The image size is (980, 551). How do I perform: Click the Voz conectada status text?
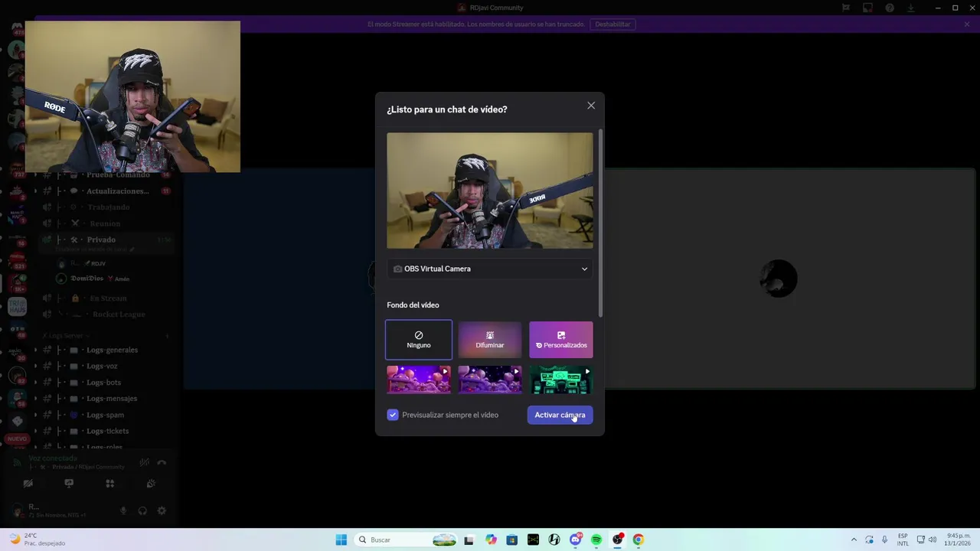[53, 458]
